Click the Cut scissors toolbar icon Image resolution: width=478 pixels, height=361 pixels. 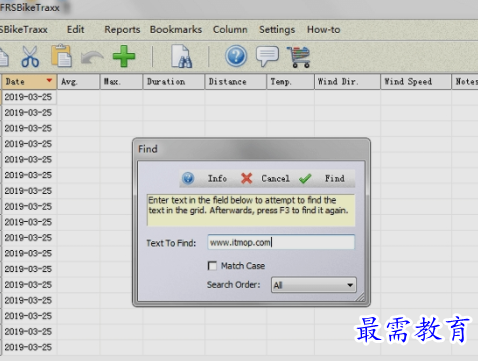(x=30, y=56)
